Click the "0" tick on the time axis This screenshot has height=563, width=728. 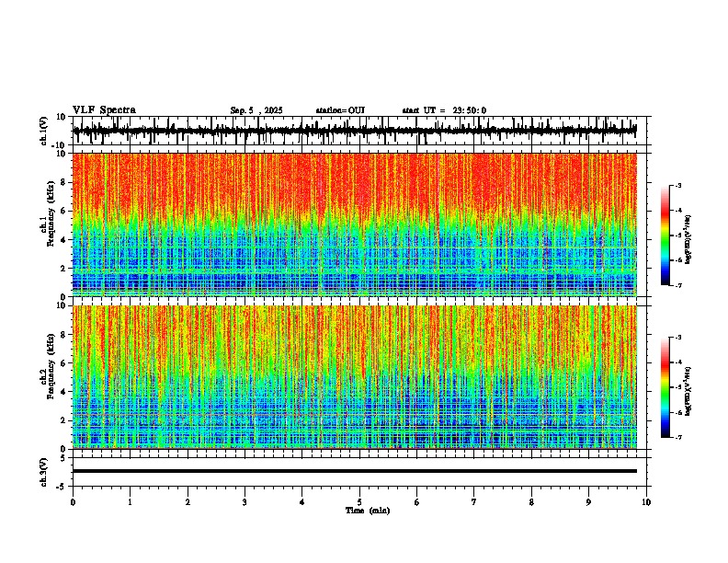pyautogui.click(x=73, y=502)
